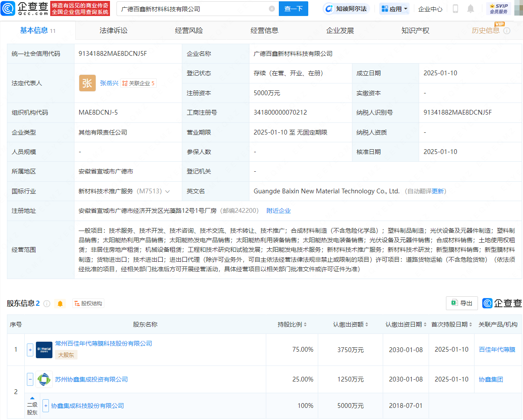Click the company name search input field
This screenshot has height=420, width=523.
coord(186,9)
